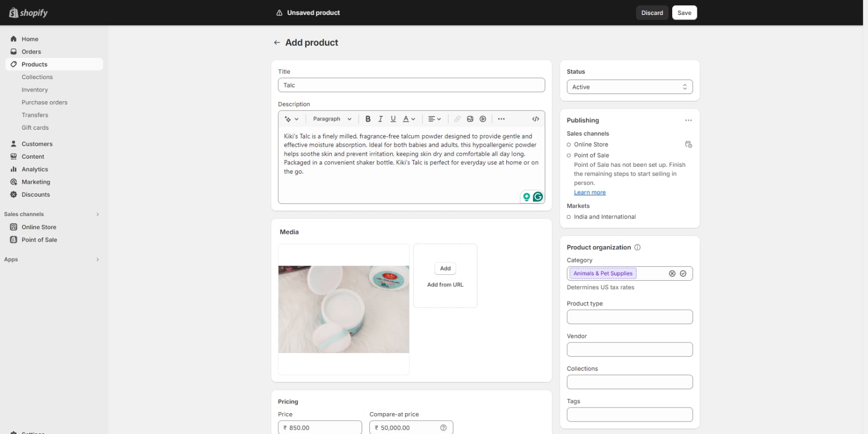Apply italic formatting to the description

pyautogui.click(x=380, y=119)
